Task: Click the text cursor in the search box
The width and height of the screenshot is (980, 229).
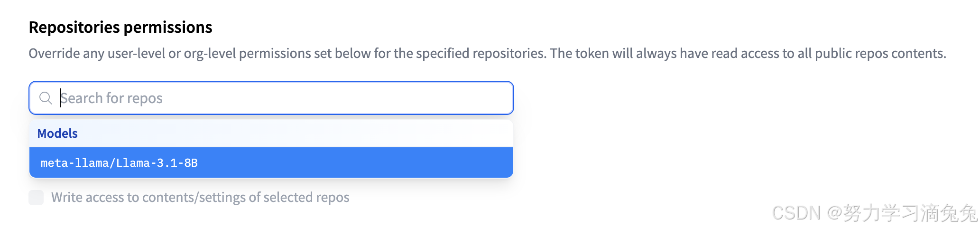Action: click(60, 98)
